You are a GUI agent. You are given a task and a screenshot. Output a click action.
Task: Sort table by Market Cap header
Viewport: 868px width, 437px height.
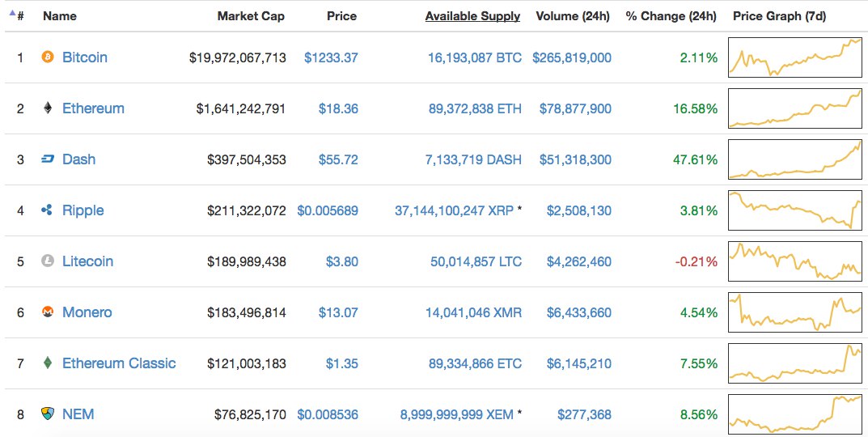[x=251, y=16]
